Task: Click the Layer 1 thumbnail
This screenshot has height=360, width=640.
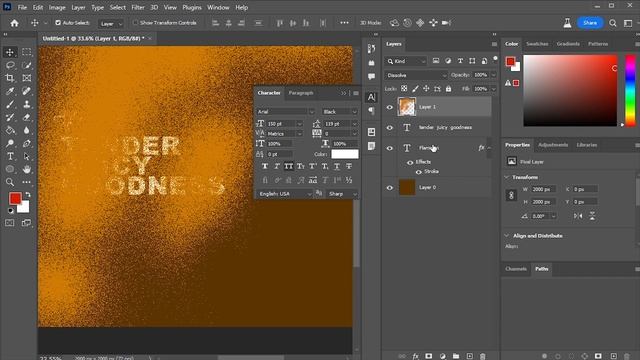Action: pos(407,107)
